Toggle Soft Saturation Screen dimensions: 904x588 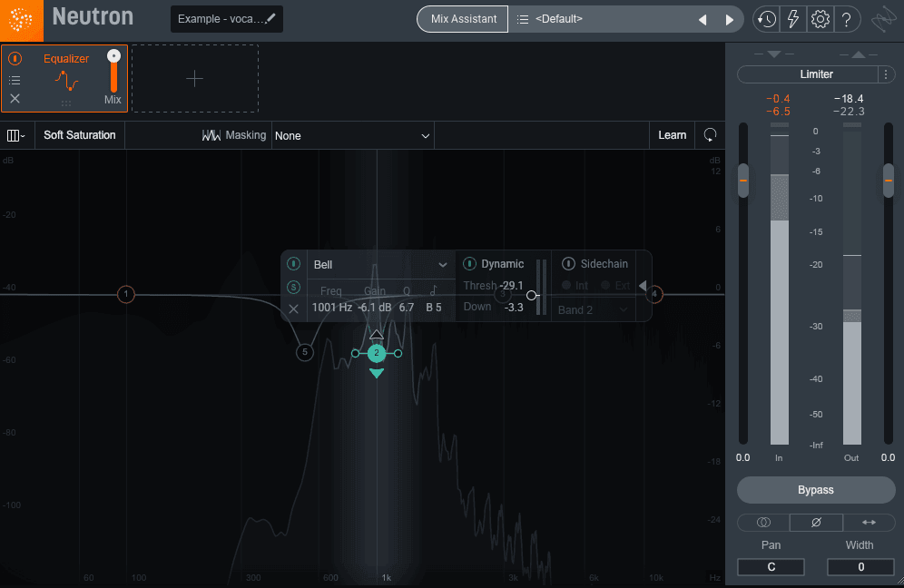(x=80, y=135)
